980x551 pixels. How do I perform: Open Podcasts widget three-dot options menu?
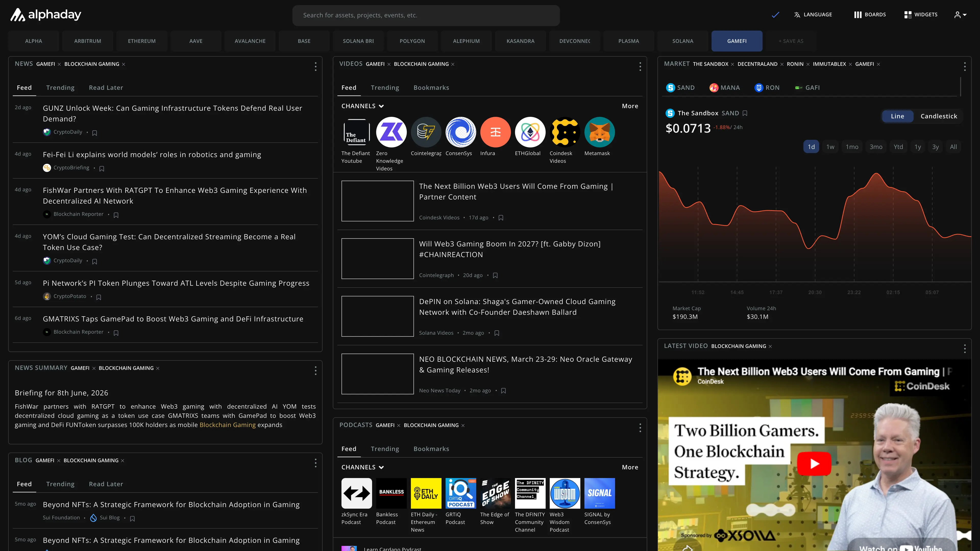coord(640,428)
